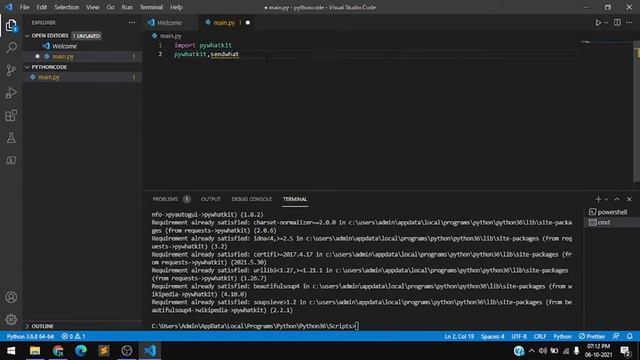Open the Edit menu
The height and width of the screenshot is (360, 640).
[42, 7]
